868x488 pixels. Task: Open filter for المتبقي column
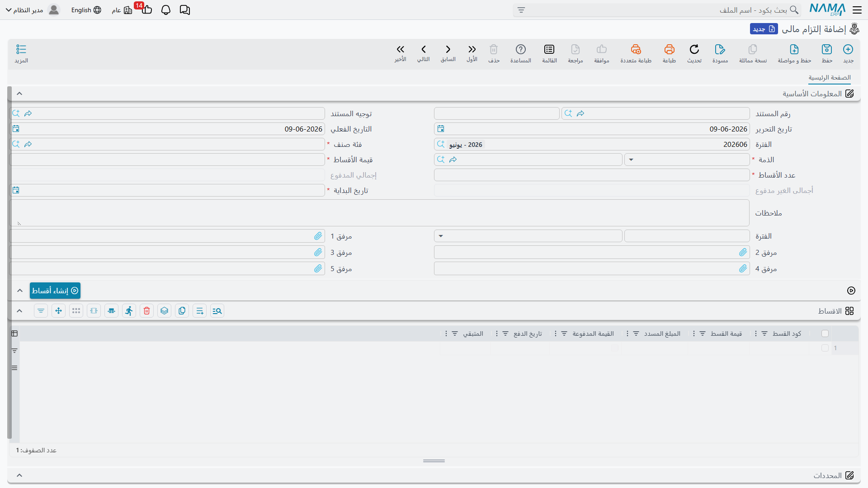pyautogui.click(x=455, y=333)
